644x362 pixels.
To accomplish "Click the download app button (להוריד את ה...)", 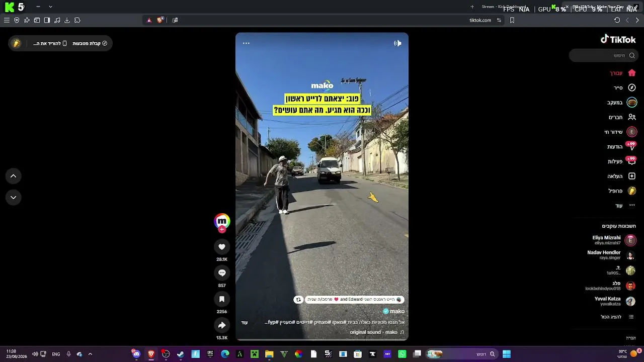I will (x=50, y=43).
